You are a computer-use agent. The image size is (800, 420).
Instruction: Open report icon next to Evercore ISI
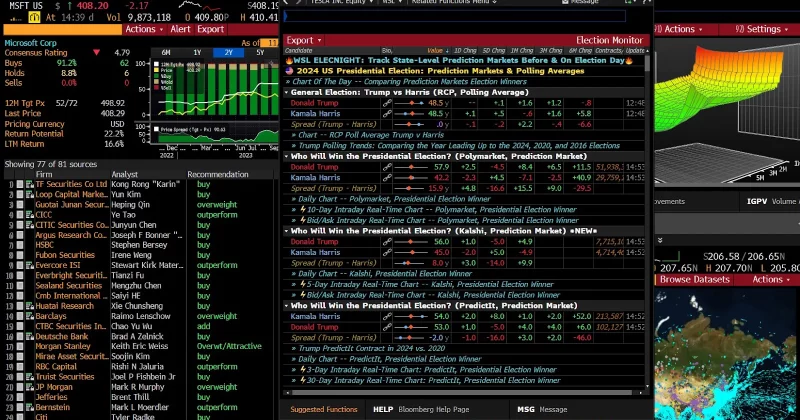[30, 265]
